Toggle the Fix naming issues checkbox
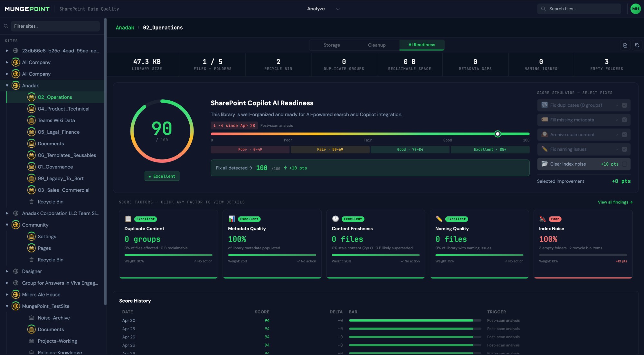 pyautogui.click(x=624, y=149)
